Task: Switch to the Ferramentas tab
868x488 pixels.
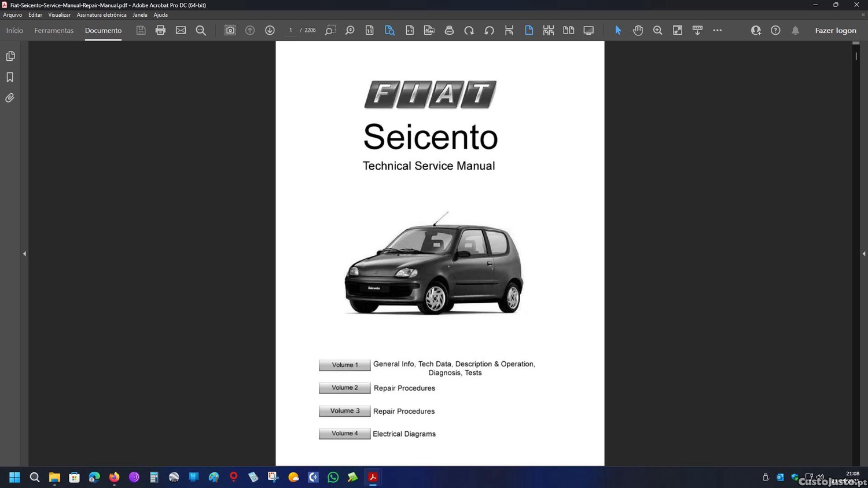Action: tap(54, 31)
